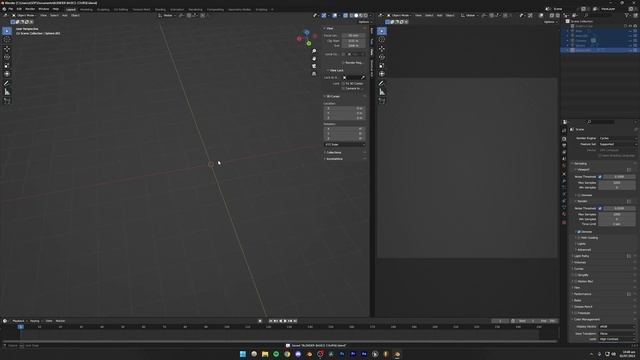Open the View Layer properties tab icon

pyautogui.click(x=564, y=152)
